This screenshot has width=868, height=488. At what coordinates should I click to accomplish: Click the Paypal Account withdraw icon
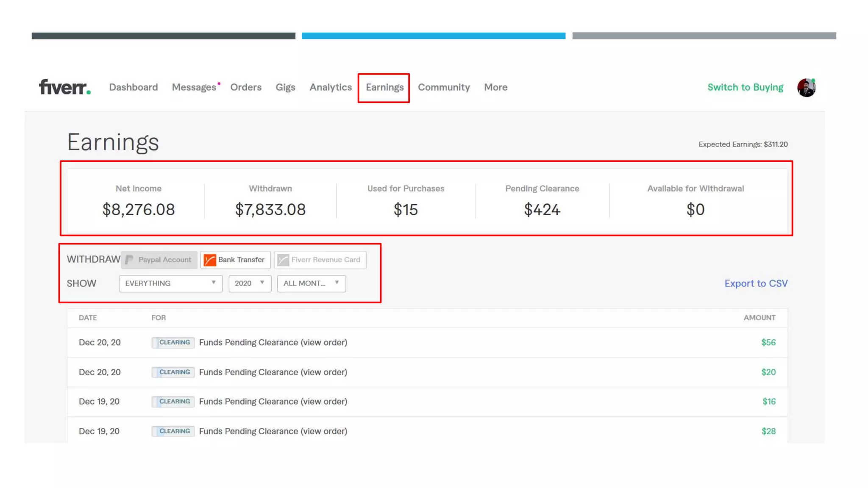click(x=129, y=260)
